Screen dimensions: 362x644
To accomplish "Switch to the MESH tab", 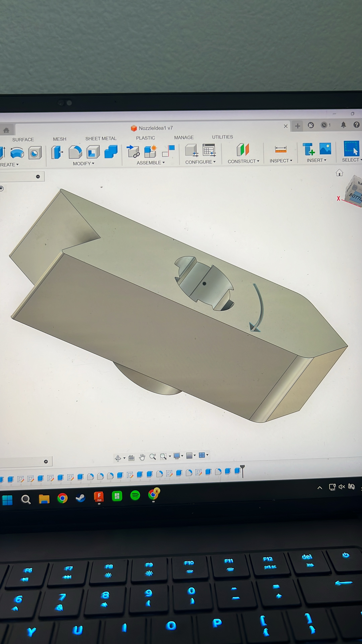I will pos(59,139).
